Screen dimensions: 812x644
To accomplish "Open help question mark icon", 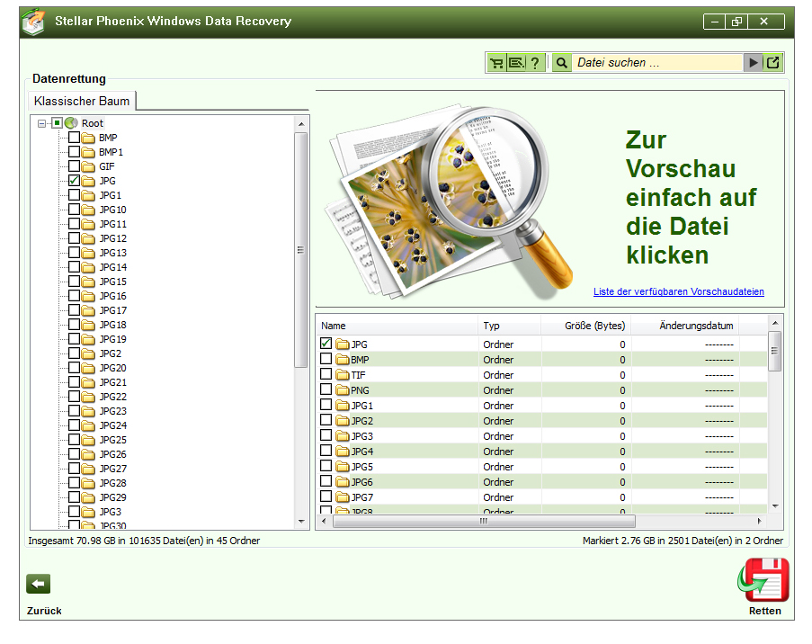I will pyautogui.click(x=535, y=63).
